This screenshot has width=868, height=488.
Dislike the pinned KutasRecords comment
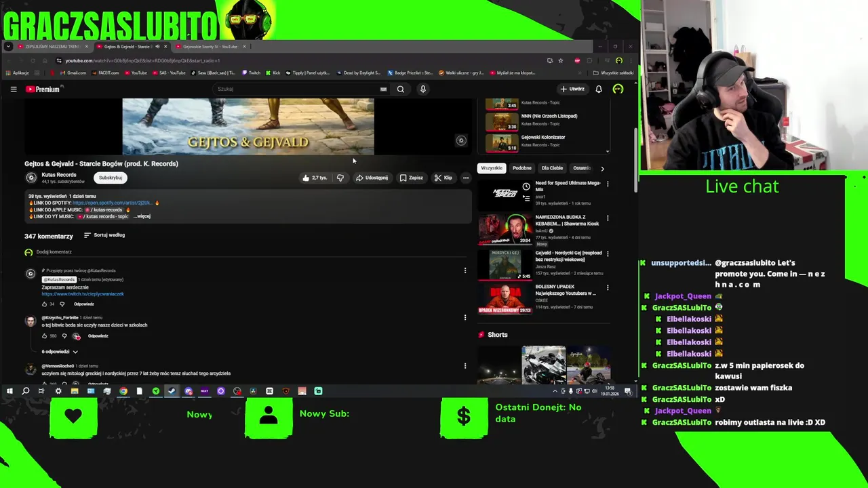(62, 304)
